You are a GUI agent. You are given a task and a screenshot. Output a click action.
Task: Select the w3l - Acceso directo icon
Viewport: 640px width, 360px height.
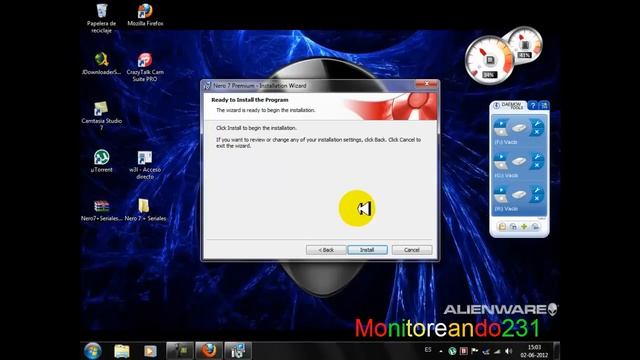coord(145,164)
